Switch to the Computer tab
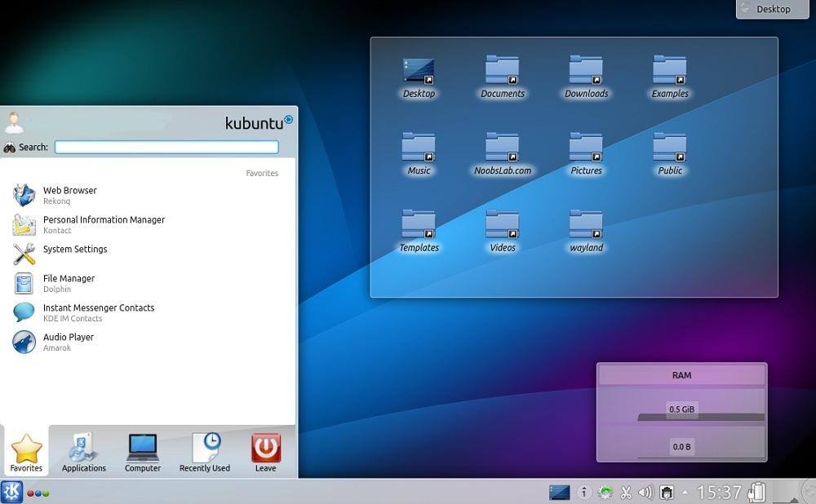816x504 pixels. (142, 451)
